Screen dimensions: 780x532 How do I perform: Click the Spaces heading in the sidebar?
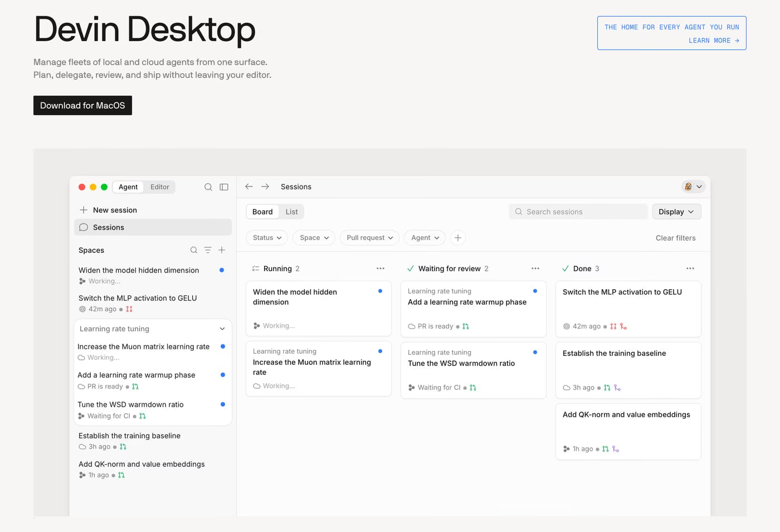click(x=91, y=250)
